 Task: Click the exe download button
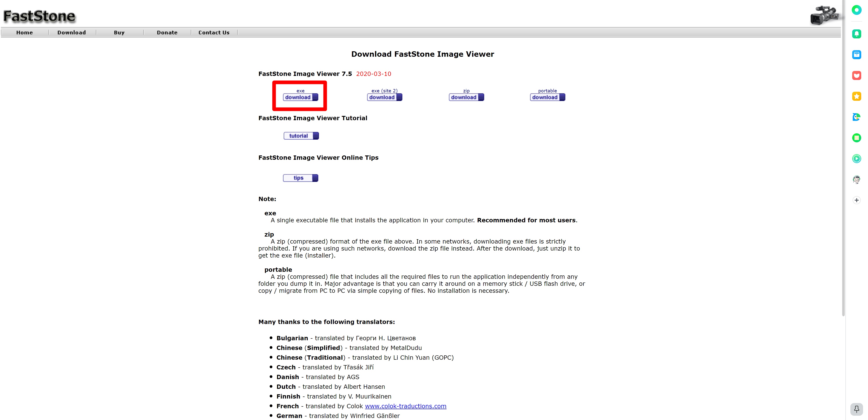300,97
